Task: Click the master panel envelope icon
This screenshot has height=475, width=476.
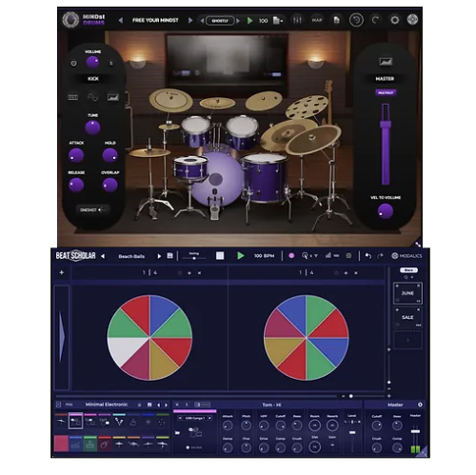Action: coord(386,62)
